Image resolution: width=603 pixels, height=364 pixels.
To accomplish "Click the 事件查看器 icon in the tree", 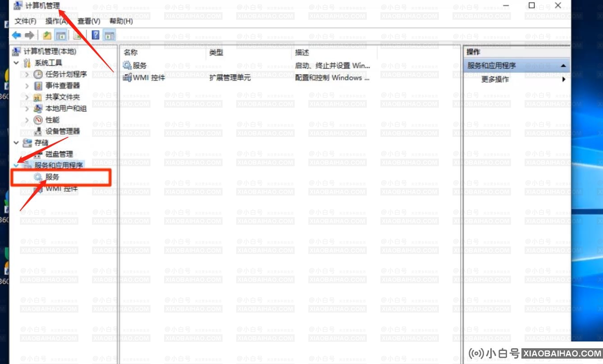I will click(x=38, y=86).
